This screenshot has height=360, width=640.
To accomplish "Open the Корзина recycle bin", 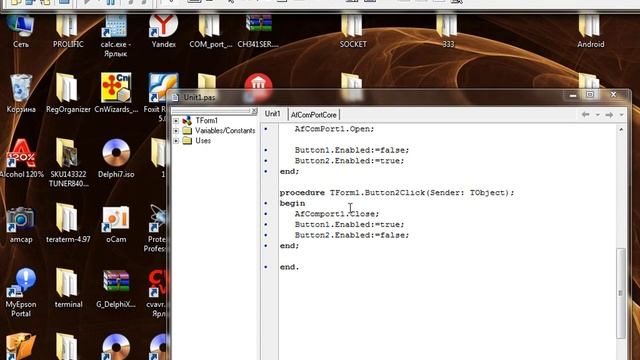I will click(x=21, y=93).
